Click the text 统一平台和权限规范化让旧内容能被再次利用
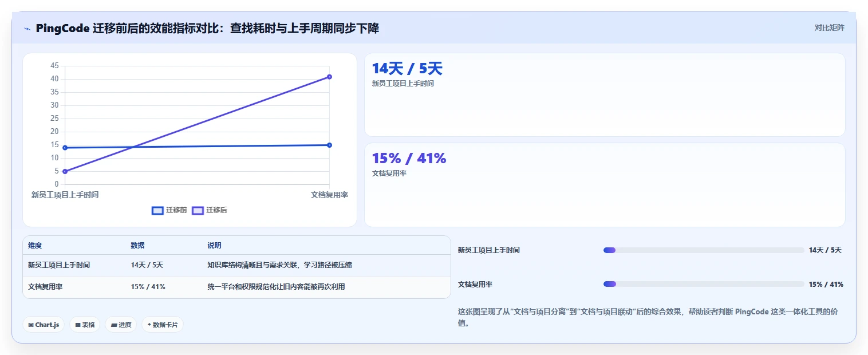 (276, 287)
